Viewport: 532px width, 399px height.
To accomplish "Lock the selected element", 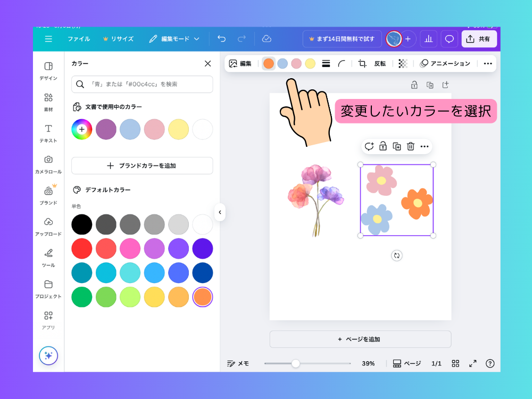I will [x=383, y=146].
